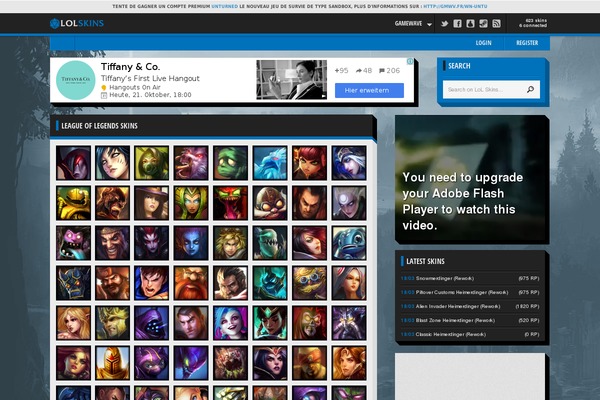Select the Ashe champion portrait
The image size is (600, 400).
point(349,163)
